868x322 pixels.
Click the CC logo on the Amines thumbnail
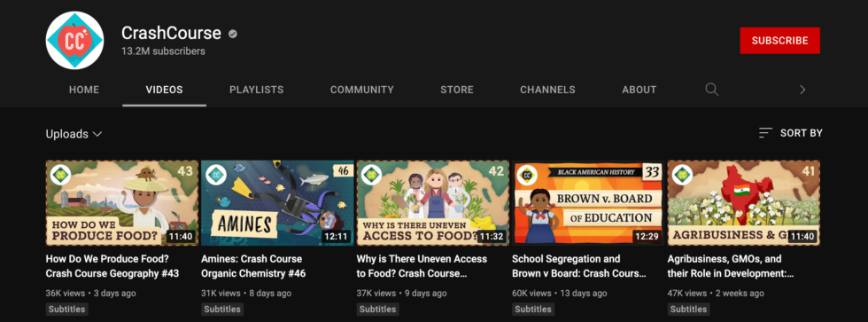click(x=216, y=175)
